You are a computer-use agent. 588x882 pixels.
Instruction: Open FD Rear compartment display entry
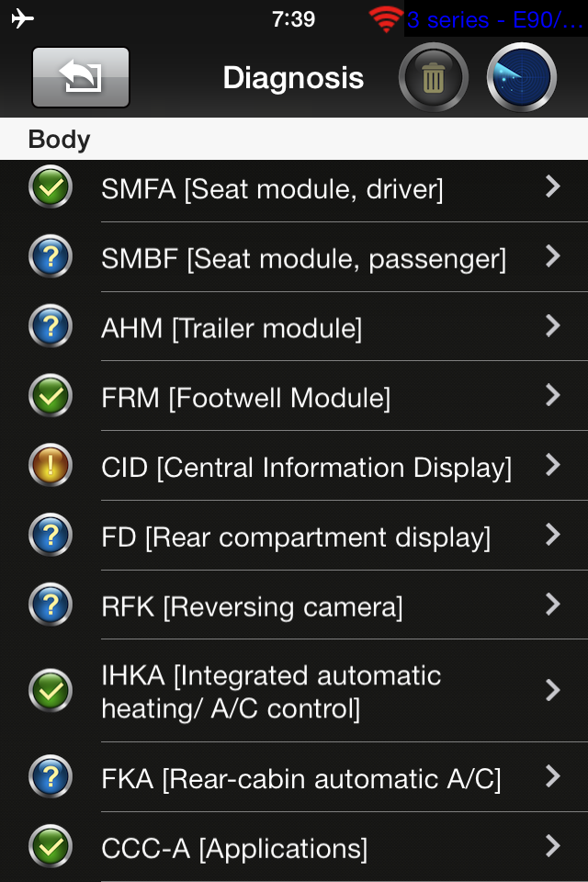(x=295, y=537)
